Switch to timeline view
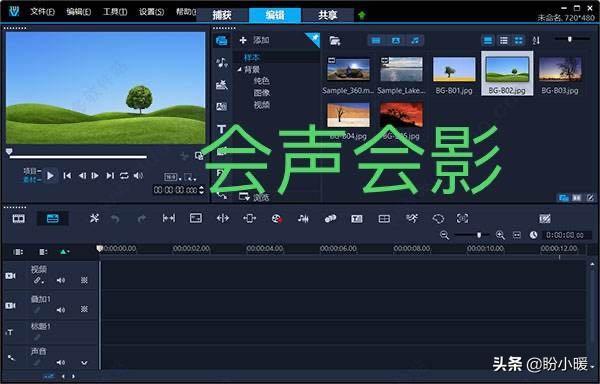Screen dimensions: 600x384 pyautogui.click(x=52, y=219)
